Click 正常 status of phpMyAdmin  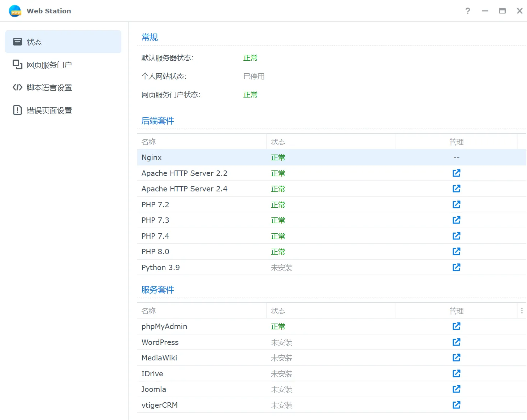click(x=278, y=326)
